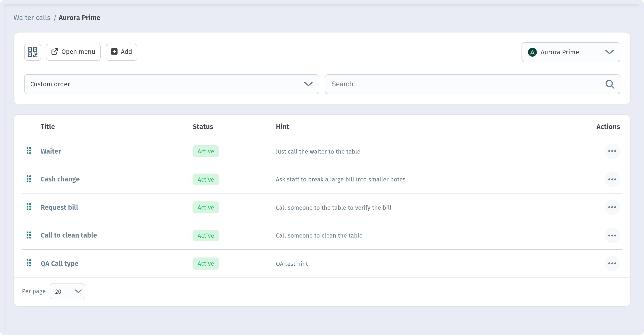The height and width of the screenshot is (335, 644).
Task: Click the Active status badge for Waiter
Action: click(x=206, y=151)
